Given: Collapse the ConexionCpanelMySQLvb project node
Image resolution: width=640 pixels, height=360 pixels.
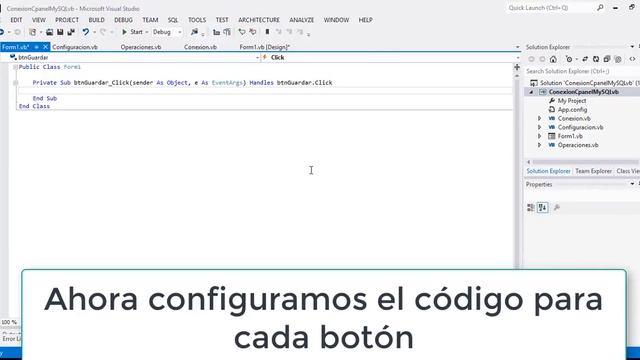Looking at the screenshot, I should (x=531, y=92).
